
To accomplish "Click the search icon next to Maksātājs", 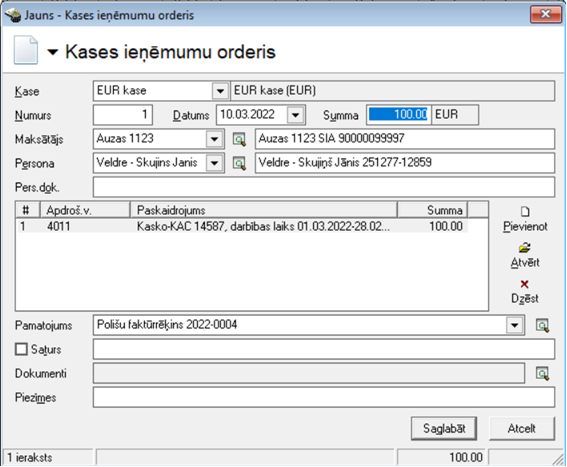I will [x=239, y=139].
